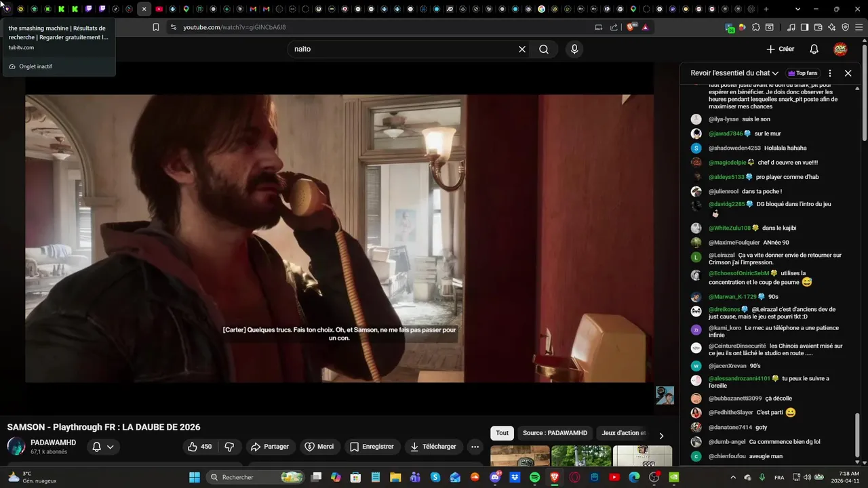The width and height of the screenshot is (868, 488).
Task: Open the ODK channel avatar menu
Action: tap(840, 49)
